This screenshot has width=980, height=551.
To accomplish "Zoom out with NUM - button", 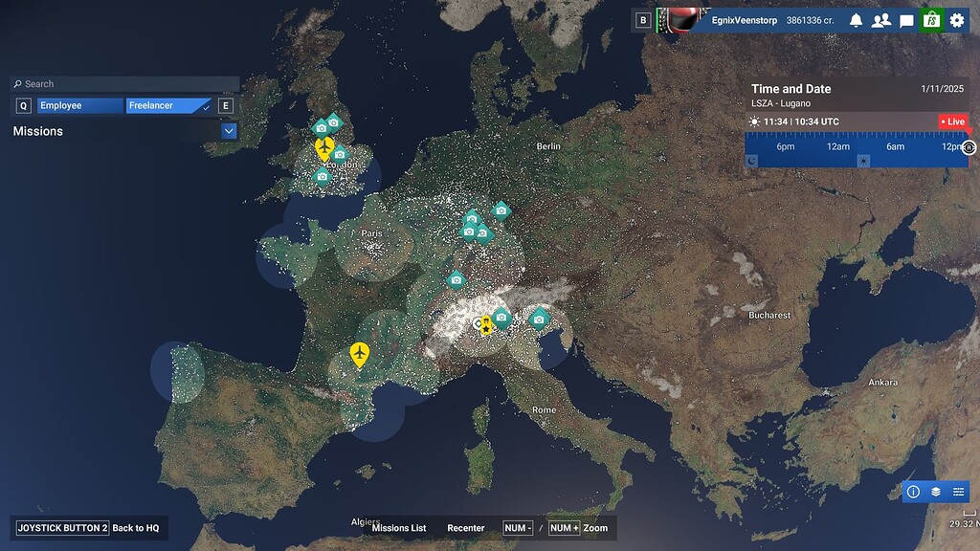I will click(x=518, y=528).
